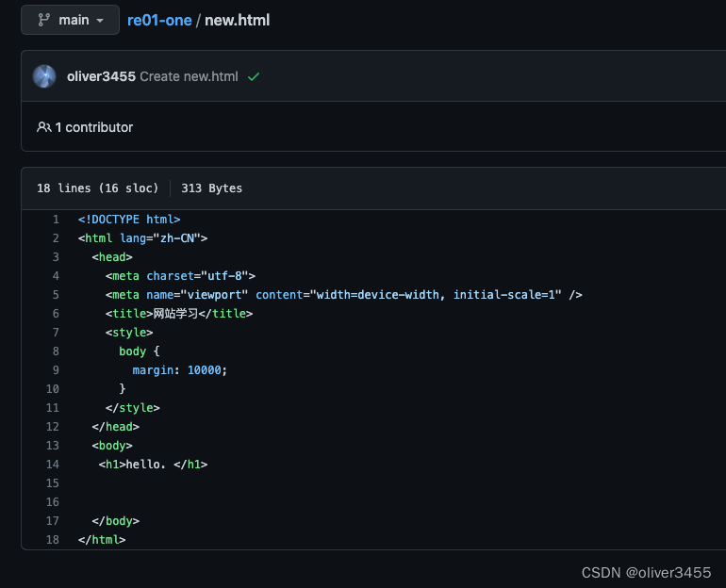Viewport: 726px width, 588px height.
Task: Click line number 18 in gutter
Action: point(53,540)
